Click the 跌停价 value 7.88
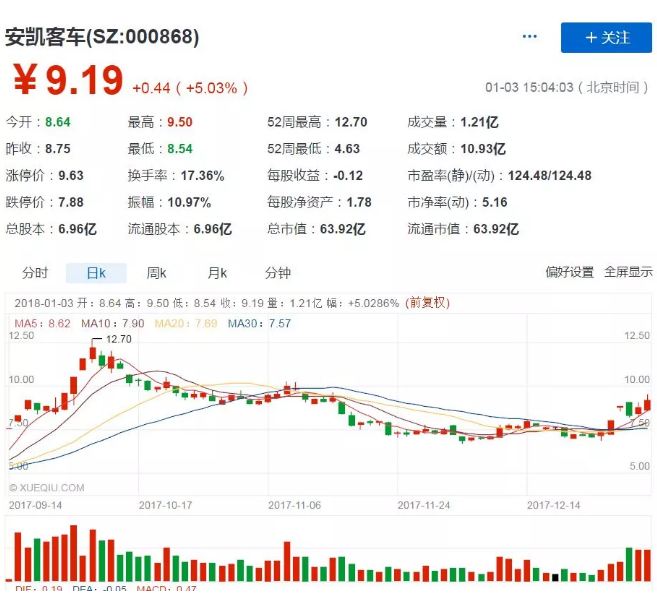 click(71, 202)
